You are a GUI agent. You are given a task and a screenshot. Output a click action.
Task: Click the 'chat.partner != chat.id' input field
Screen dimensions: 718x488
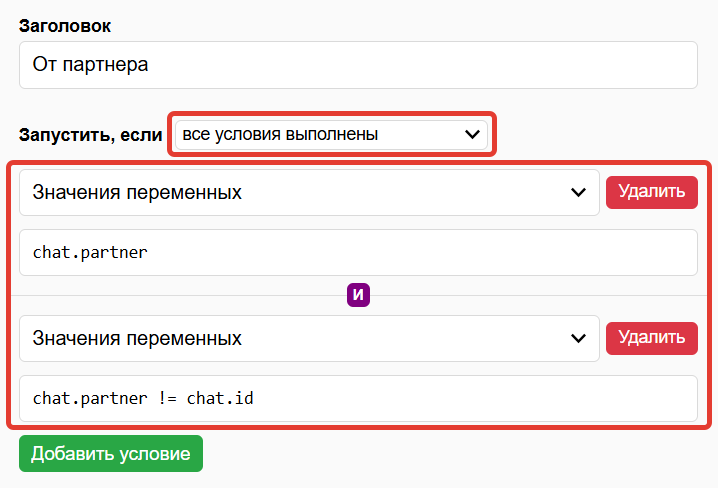(358, 399)
